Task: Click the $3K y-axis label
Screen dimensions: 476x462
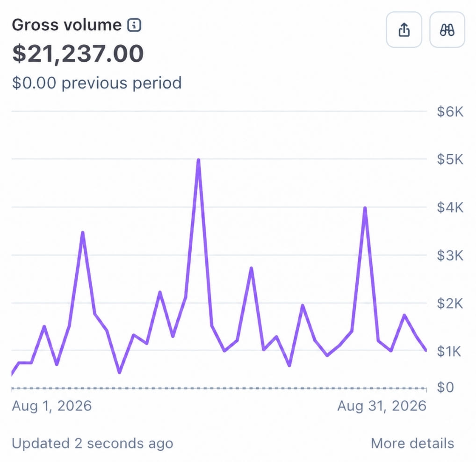Action: coord(450,256)
